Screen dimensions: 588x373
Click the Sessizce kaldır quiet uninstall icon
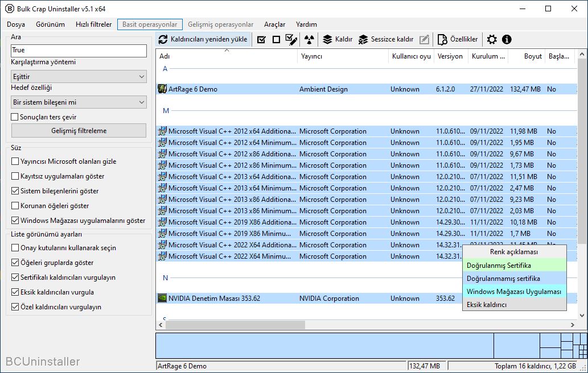363,39
